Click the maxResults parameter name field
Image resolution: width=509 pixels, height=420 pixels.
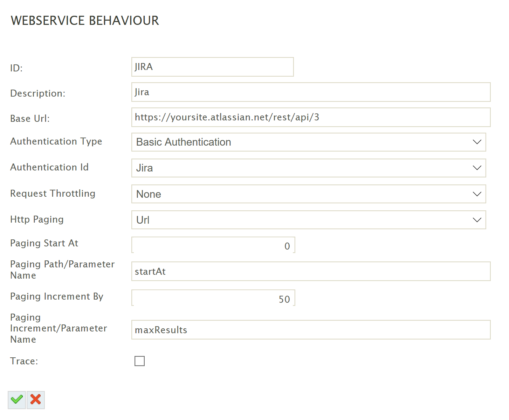pyautogui.click(x=311, y=330)
